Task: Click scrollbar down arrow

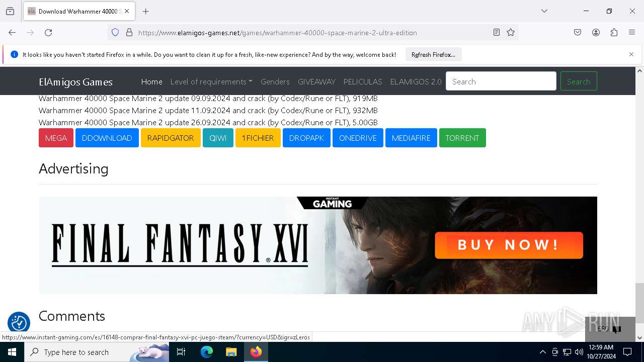Action: (x=639, y=338)
